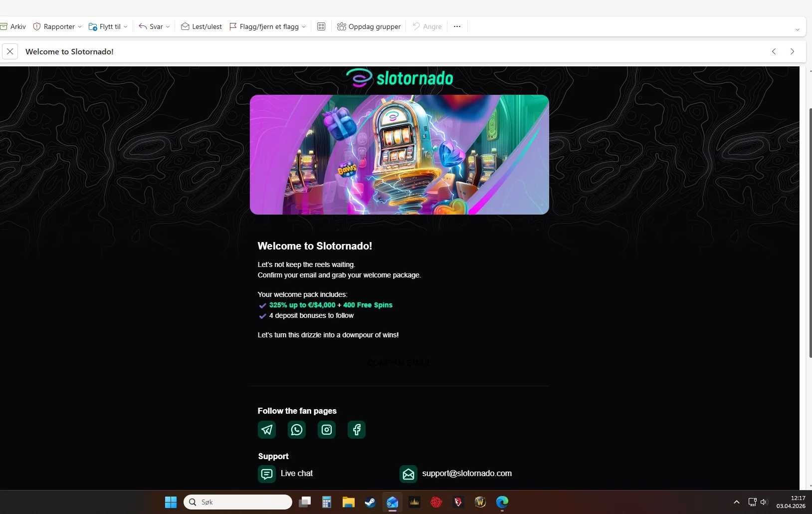Open the Windows Start menu
Image resolution: width=812 pixels, height=514 pixels.
point(171,502)
